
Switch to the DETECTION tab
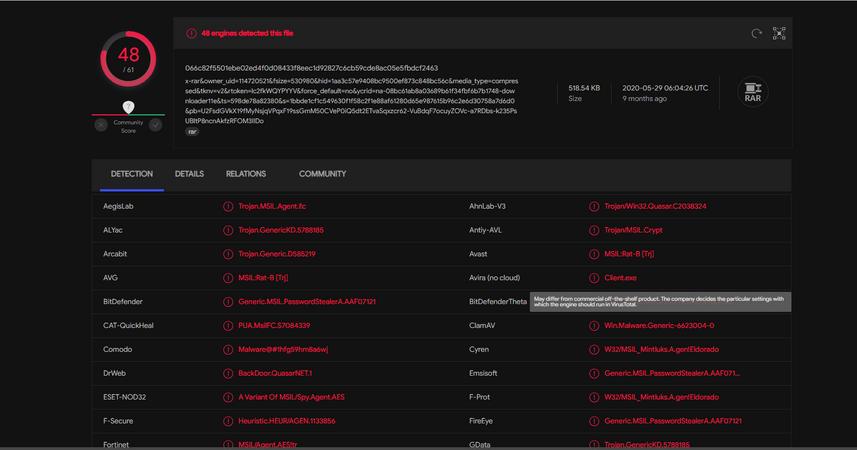point(132,174)
